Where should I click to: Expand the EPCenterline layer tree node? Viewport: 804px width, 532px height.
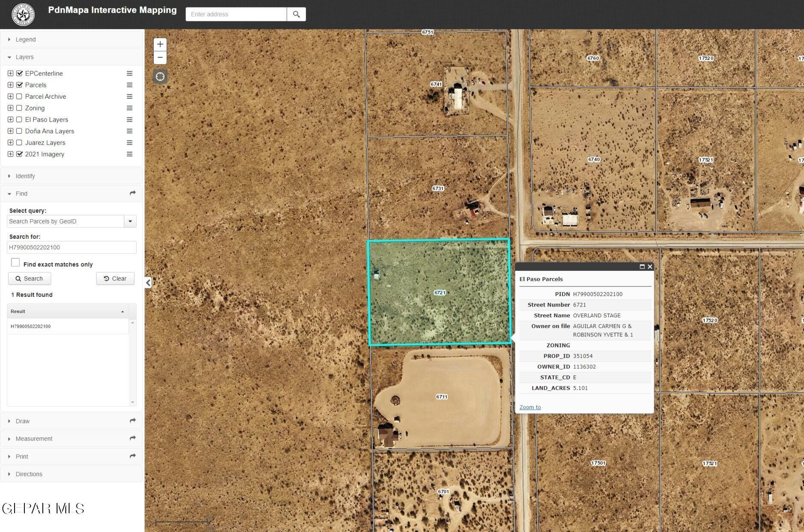tap(10, 73)
